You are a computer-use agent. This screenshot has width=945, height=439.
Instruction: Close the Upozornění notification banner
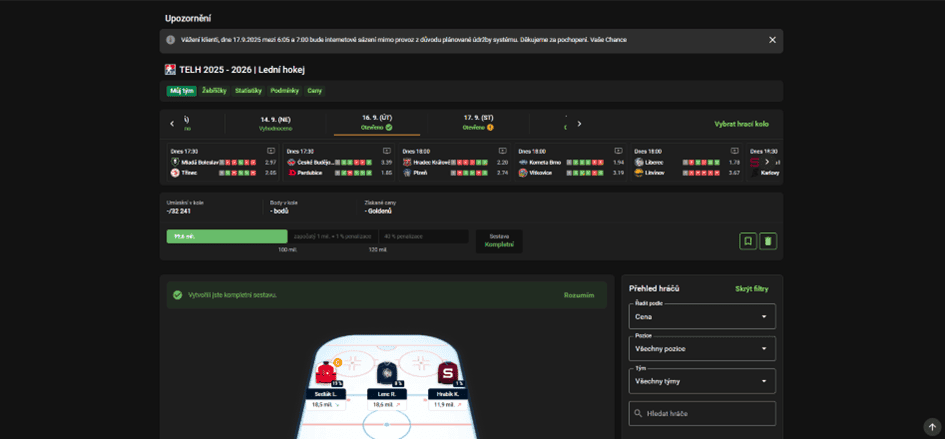pos(772,40)
